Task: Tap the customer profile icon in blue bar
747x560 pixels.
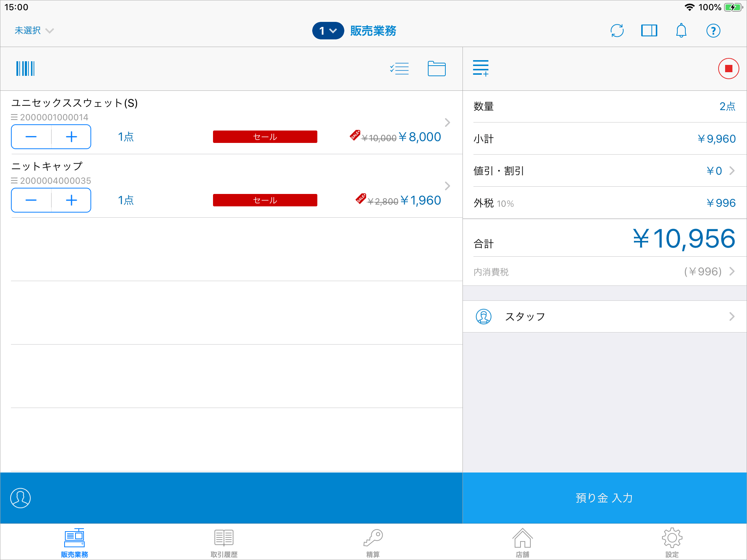Action: (x=20, y=498)
